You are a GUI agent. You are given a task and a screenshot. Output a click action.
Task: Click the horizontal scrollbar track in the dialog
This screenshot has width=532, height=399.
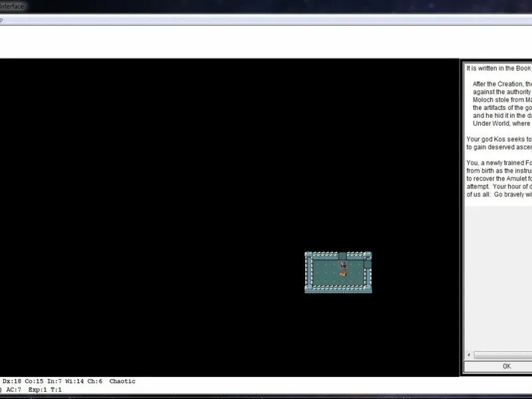(x=503, y=355)
